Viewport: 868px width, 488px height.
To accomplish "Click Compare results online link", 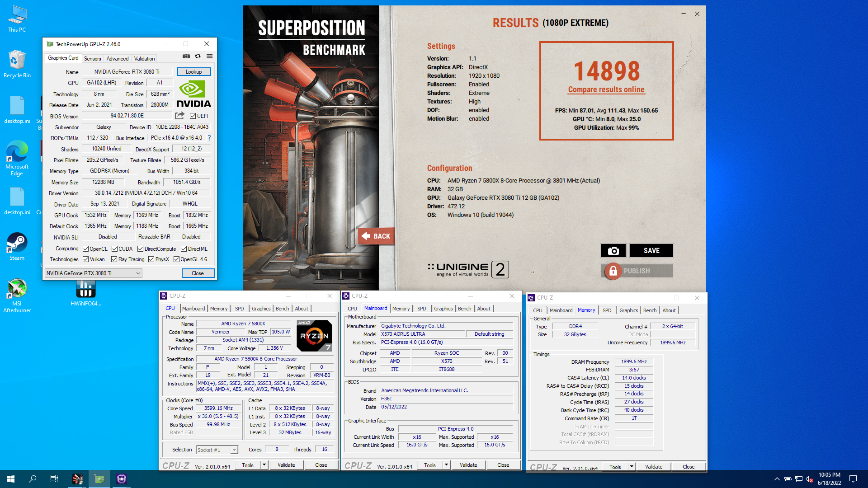I will 606,89.
